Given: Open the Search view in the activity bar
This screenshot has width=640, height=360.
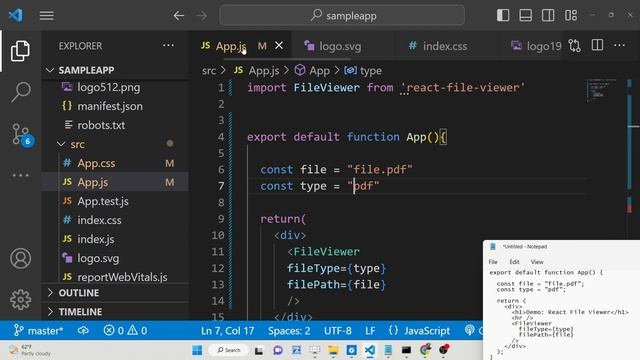Looking at the screenshot, I should tap(20, 92).
